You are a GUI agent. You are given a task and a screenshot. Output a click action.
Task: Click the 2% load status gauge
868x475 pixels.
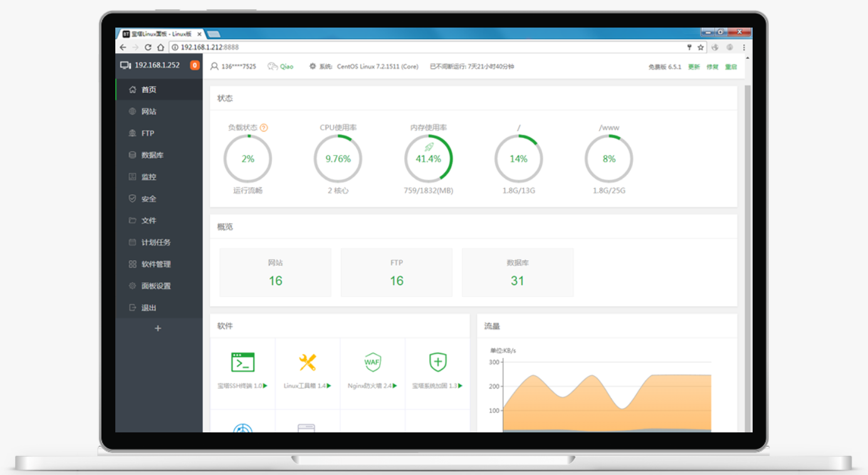248,159
